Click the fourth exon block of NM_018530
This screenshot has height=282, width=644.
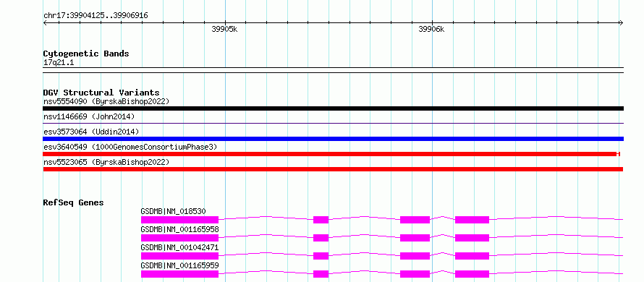coord(472,220)
